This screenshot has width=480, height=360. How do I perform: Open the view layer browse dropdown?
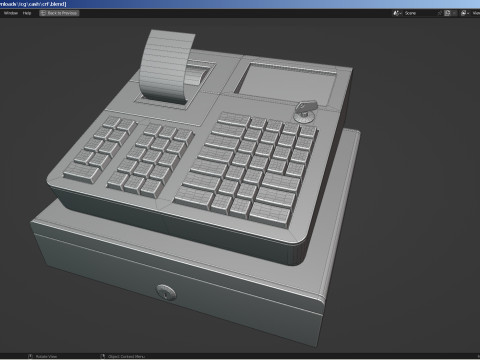coord(465,13)
